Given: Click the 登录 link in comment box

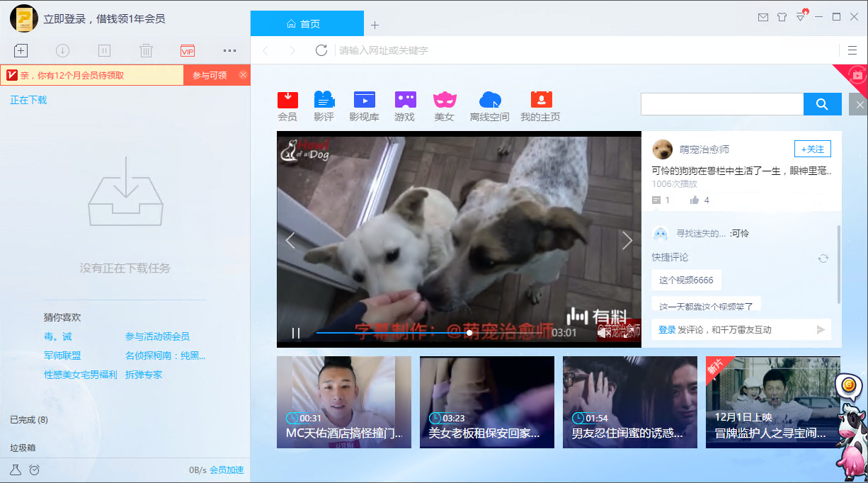Looking at the screenshot, I should pyautogui.click(x=667, y=330).
